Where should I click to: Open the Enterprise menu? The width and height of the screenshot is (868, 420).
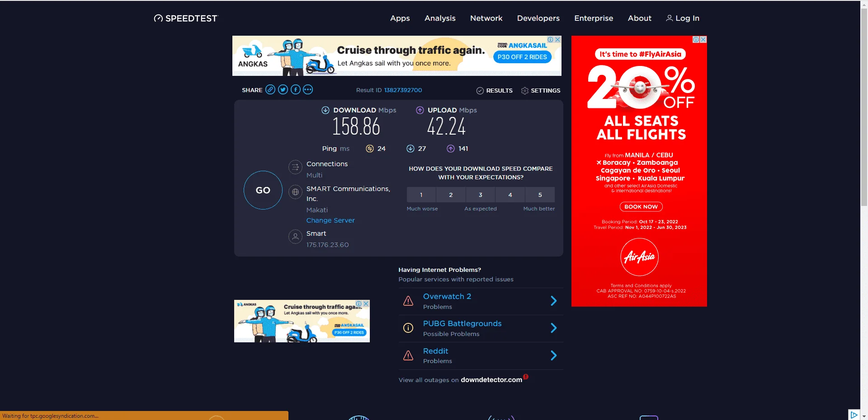594,18
